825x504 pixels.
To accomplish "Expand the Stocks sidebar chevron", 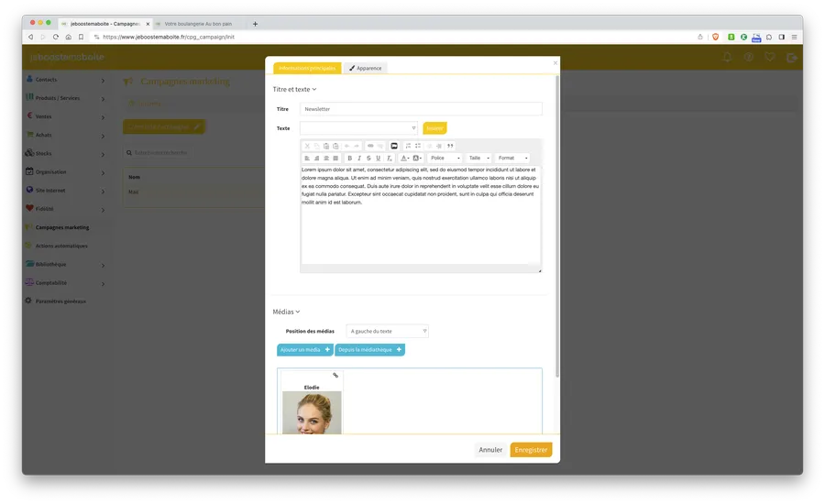I will pos(103,154).
